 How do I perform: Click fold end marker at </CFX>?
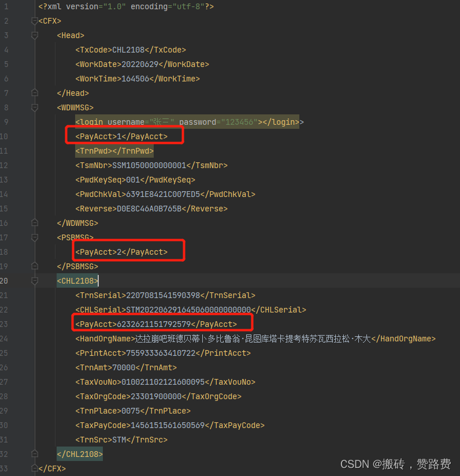point(35,468)
